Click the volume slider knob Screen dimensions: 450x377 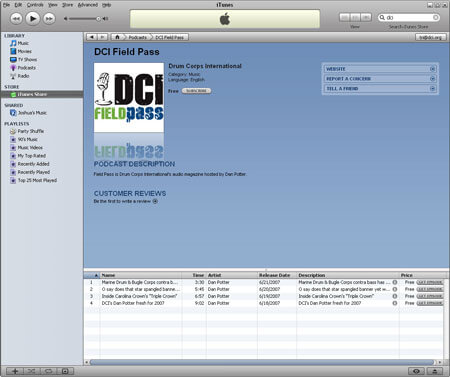[x=98, y=19]
